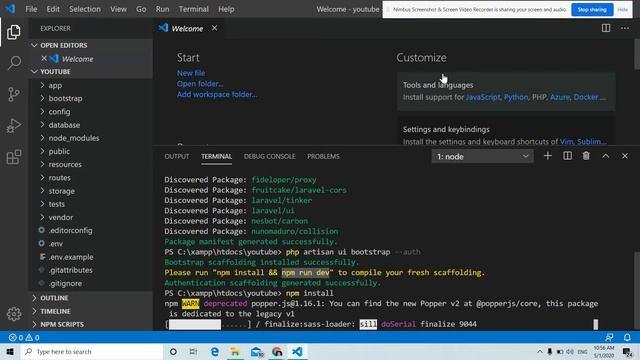Click the New file link
This screenshot has height=360, width=640.
point(191,73)
